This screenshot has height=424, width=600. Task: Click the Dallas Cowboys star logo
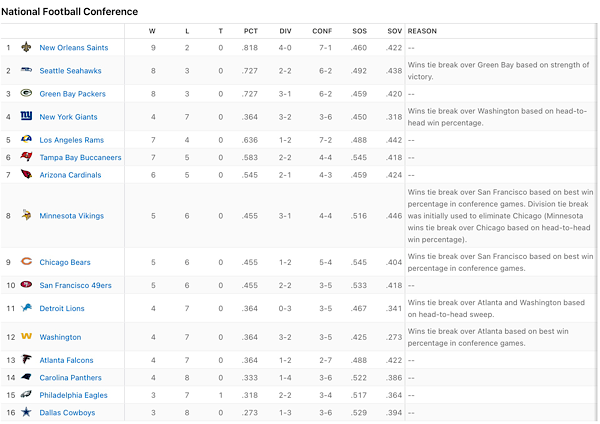coord(27,412)
